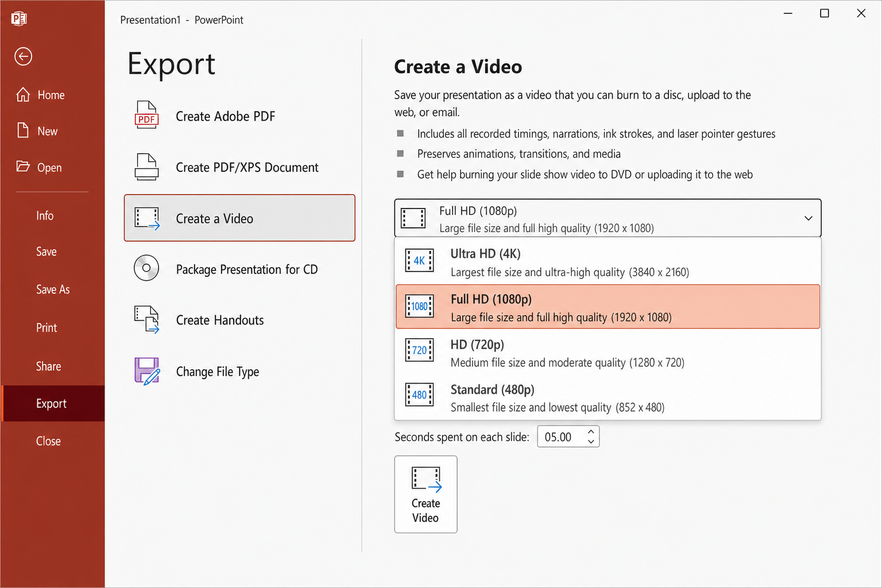
Task: Click the PowerPoint logo icon
Action: (19, 18)
